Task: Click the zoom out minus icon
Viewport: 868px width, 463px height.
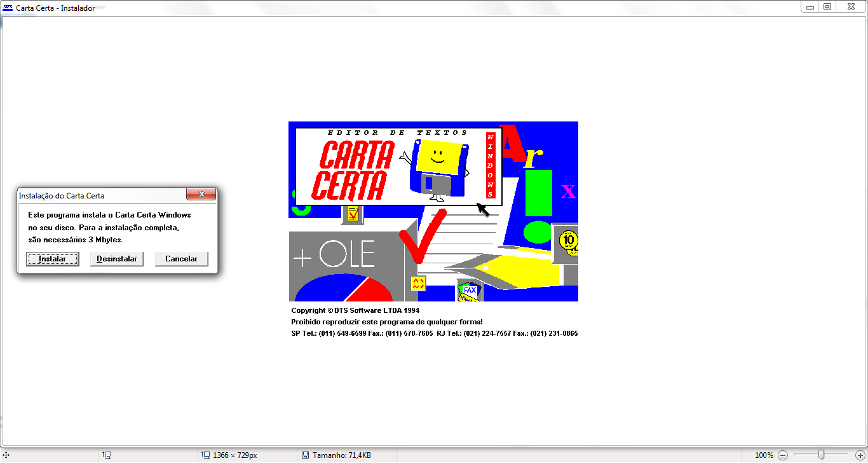Action: (783, 455)
